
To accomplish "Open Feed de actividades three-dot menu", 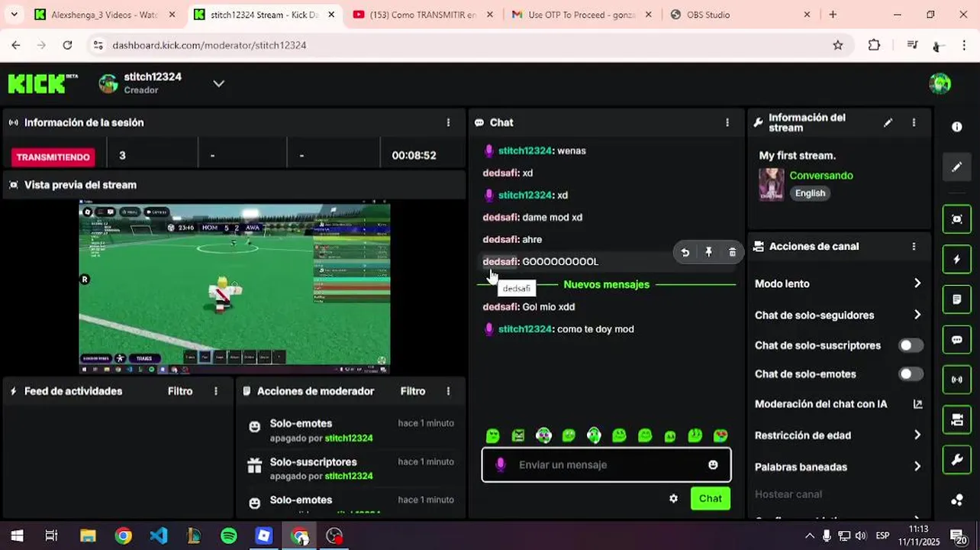I will [216, 391].
